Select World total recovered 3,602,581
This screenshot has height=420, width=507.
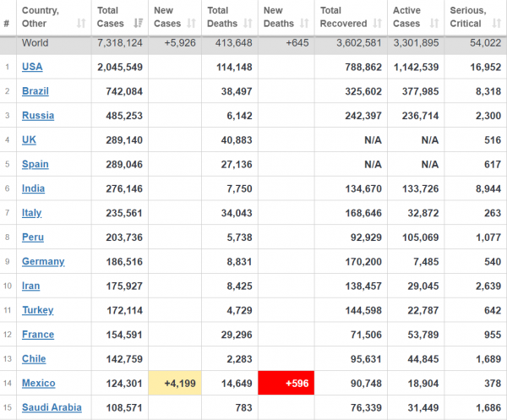click(359, 43)
